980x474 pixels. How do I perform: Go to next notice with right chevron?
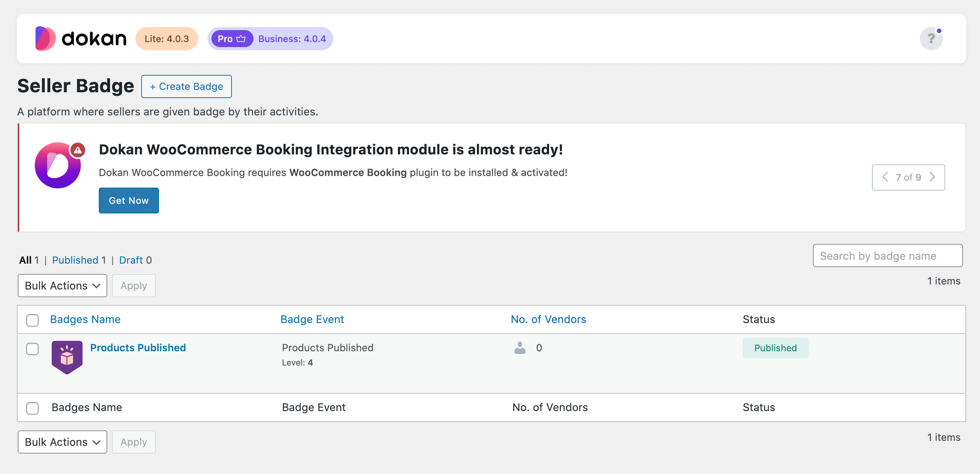coord(932,177)
